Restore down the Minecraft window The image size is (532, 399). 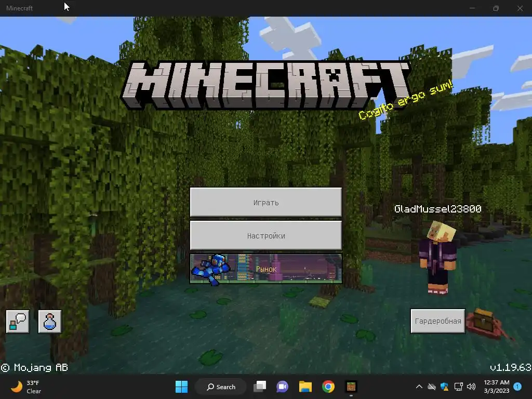point(496,8)
